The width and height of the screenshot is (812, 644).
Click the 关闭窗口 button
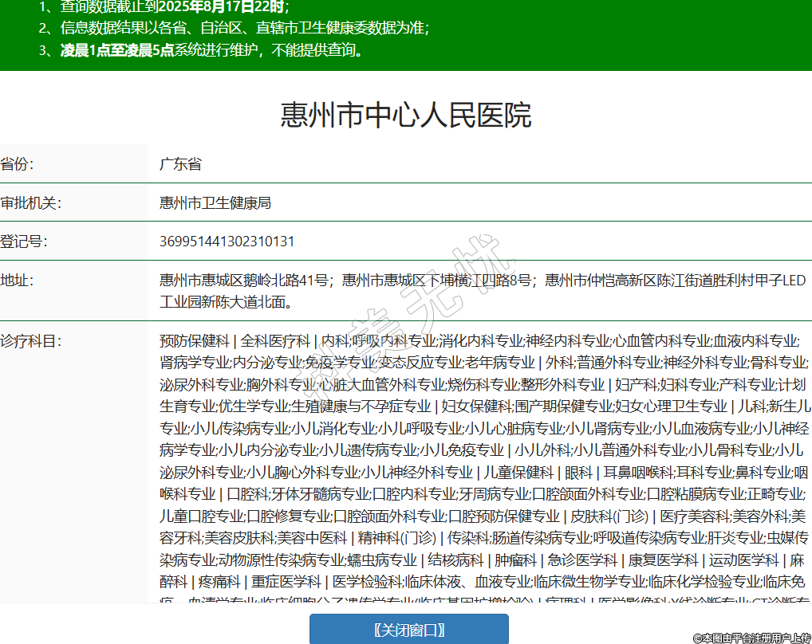(x=408, y=630)
